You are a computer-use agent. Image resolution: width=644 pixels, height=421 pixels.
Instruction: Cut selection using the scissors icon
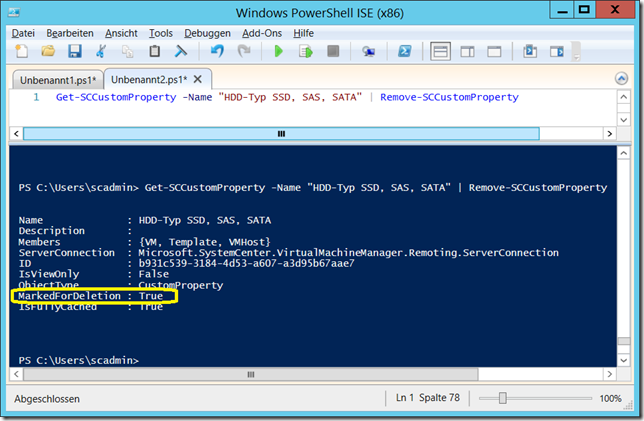coord(101,51)
